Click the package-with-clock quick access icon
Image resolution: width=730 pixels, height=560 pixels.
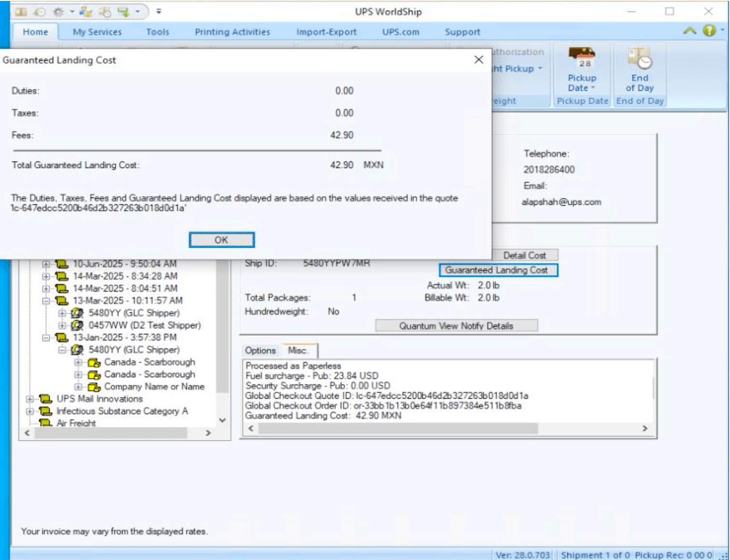coord(105,12)
